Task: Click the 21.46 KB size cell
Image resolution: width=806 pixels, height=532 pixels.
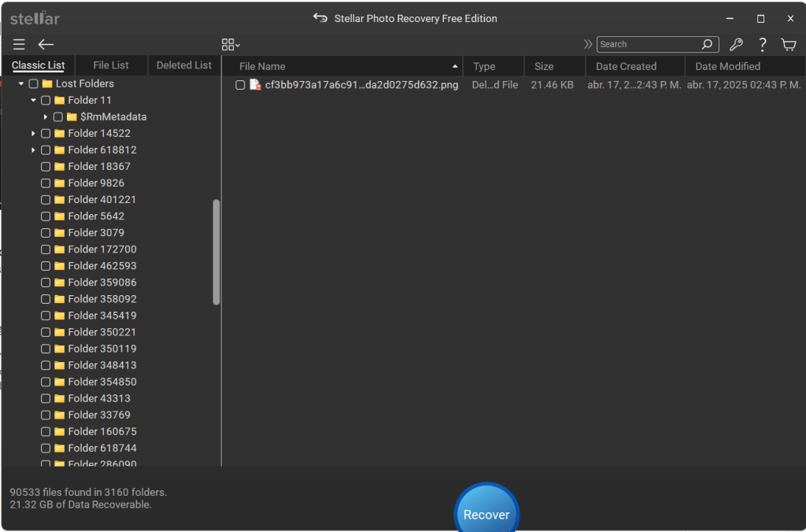Action: click(552, 85)
